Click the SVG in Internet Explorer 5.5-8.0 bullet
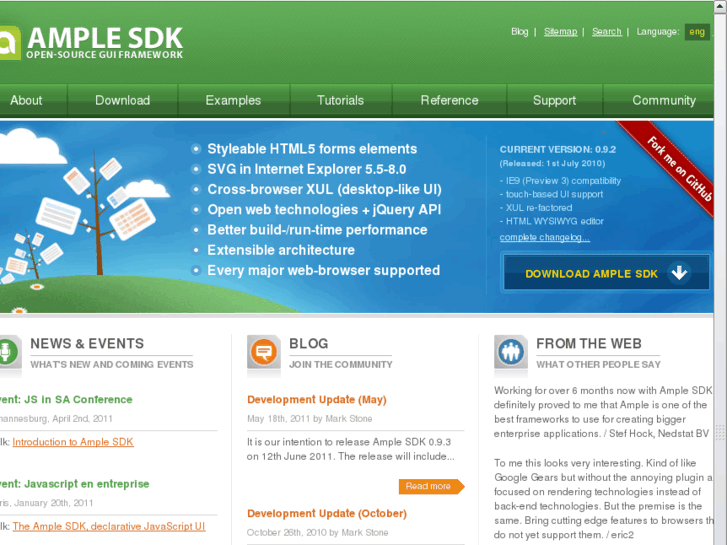 tap(306, 169)
